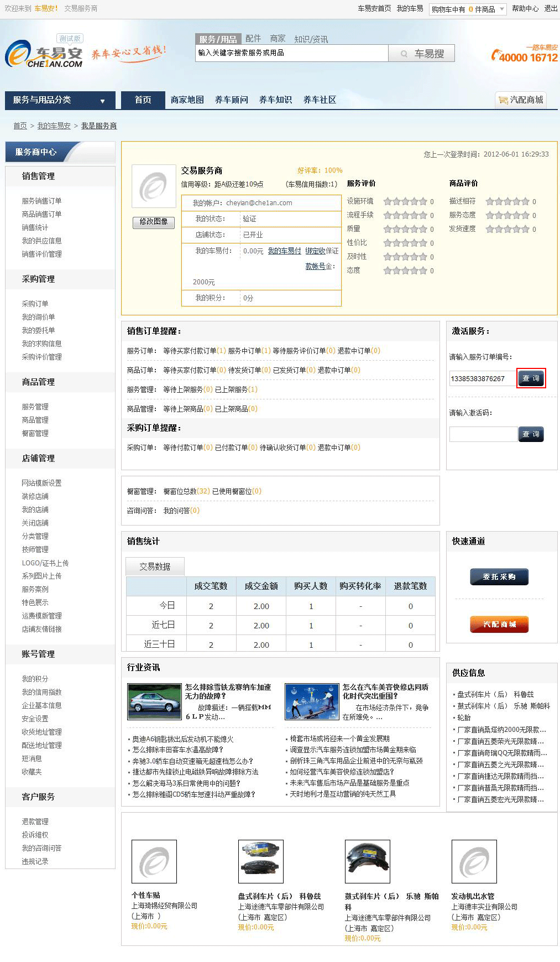Open 等待买家付款订单 under 服务订单
This screenshot has height=962, width=560.
click(195, 351)
